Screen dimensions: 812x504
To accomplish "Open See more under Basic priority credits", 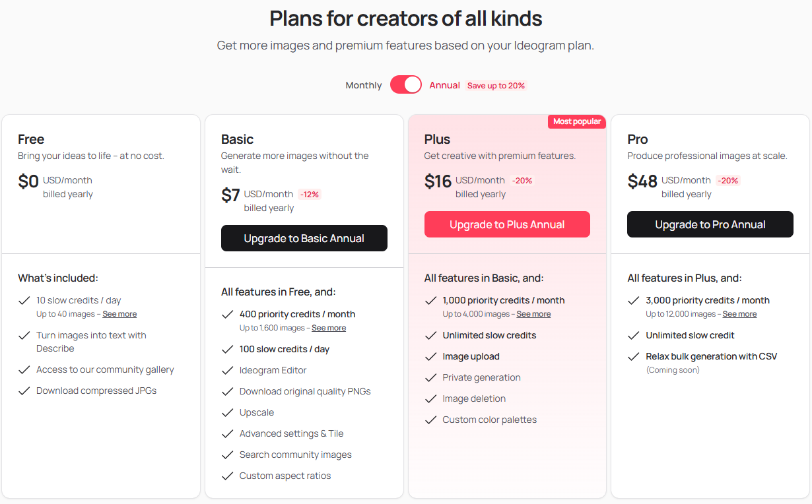I will tap(329, 328).
